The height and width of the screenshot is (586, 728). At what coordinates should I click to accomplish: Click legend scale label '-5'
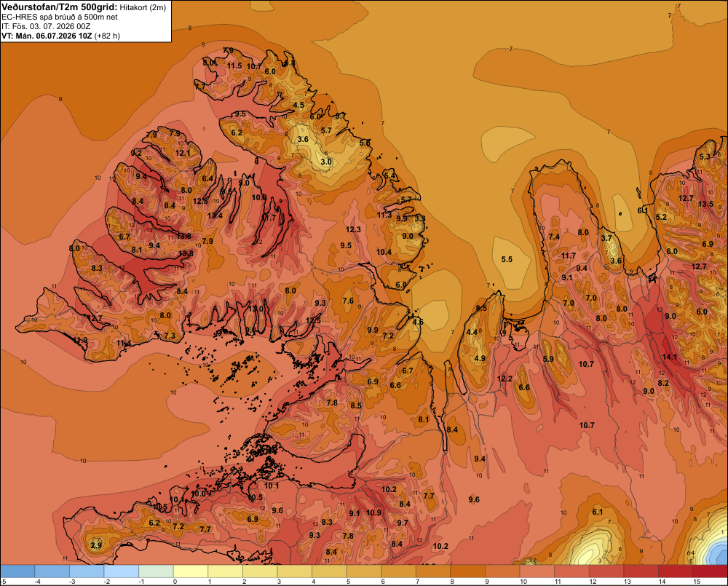pos(3,582)
